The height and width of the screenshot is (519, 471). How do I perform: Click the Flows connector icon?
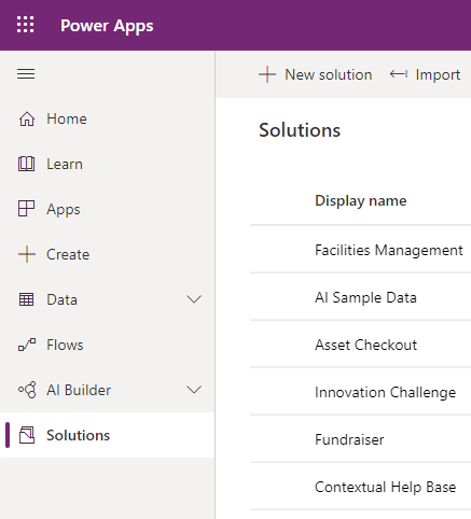pyautogui.click(x=27, y=345)
